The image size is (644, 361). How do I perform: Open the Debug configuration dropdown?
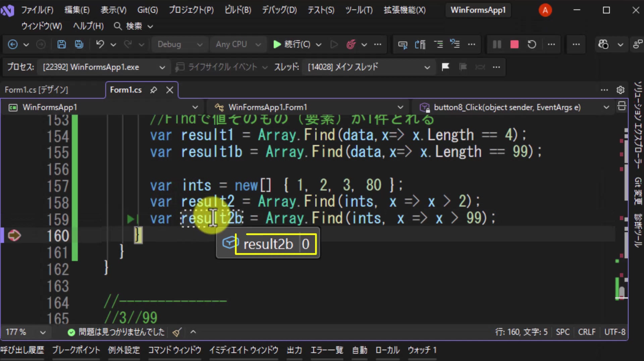(x=179, y=44)
